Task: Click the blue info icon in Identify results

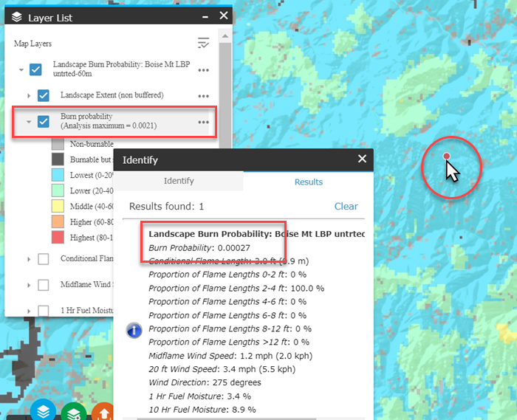Action: (x=134, y=330)
